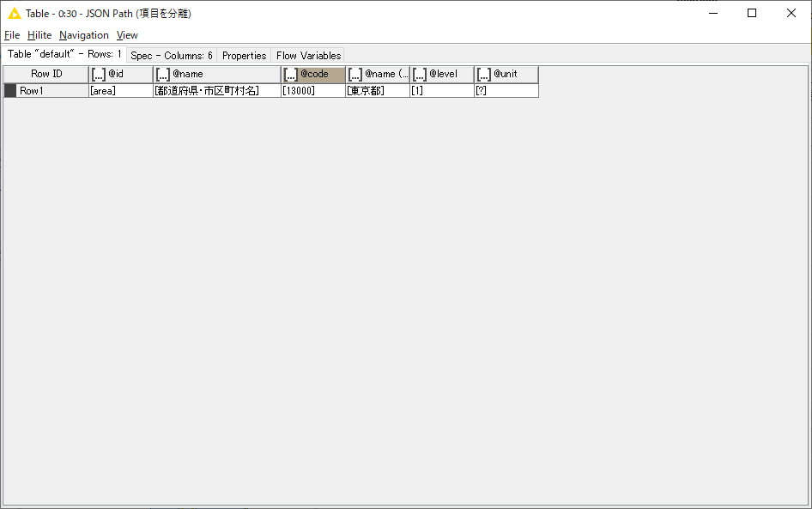Select the @unit column header
Image resolution: width=812 pixels, height=509 pixels.
(506, 74)
